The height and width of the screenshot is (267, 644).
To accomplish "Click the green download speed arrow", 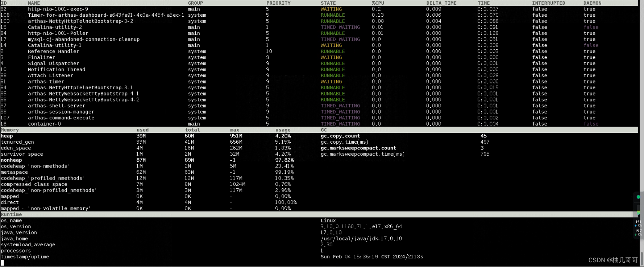I will click(x=636, y=235).
